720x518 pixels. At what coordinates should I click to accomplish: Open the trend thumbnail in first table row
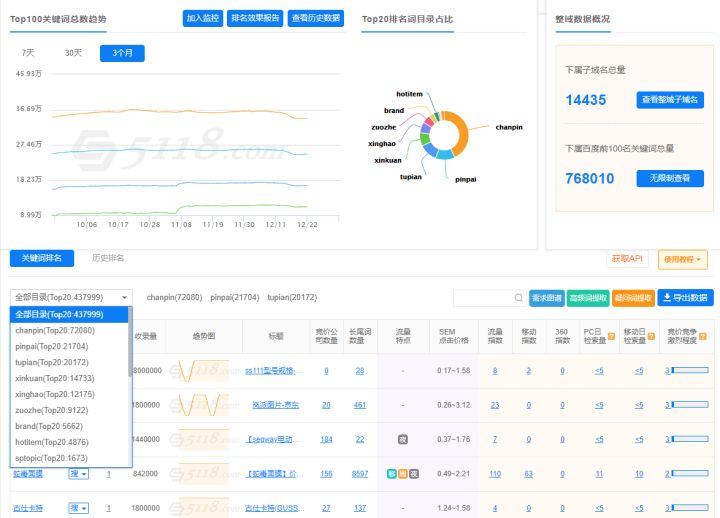coord(204,371)
